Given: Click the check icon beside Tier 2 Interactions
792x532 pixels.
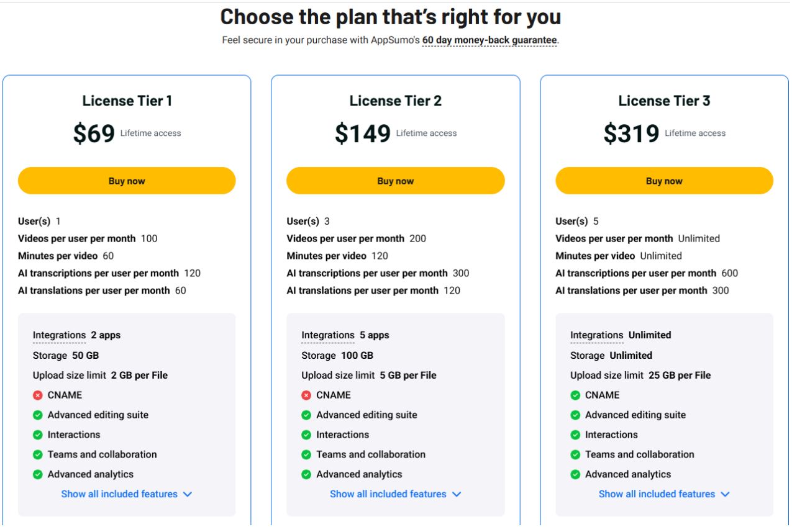Looking at the screenshot, I should [x=307, y=435].
